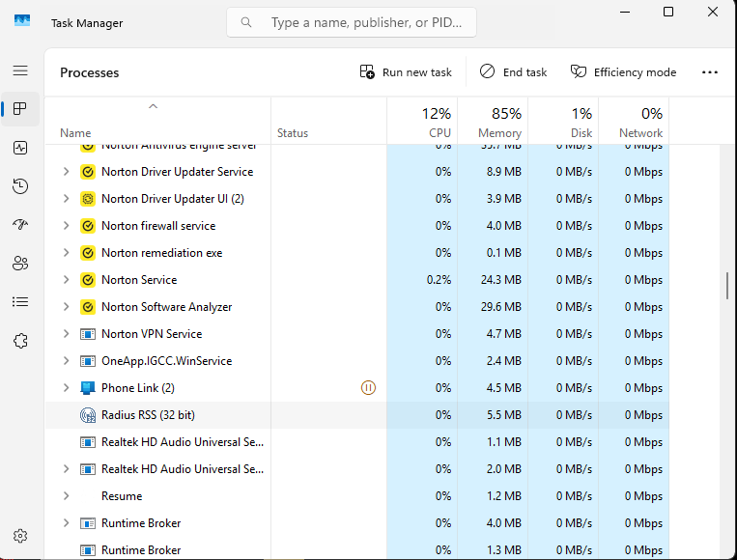The height and width of the screenshot is (560, 737).
Task: Sort processes by Memory column
Action: (x=493, y=122)
